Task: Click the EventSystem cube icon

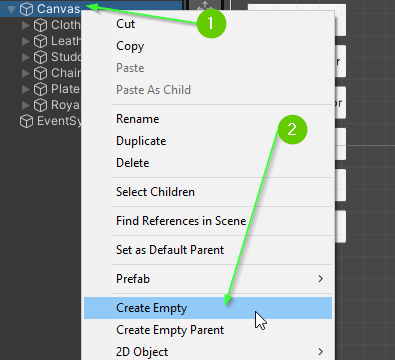Action: (26, 121)
